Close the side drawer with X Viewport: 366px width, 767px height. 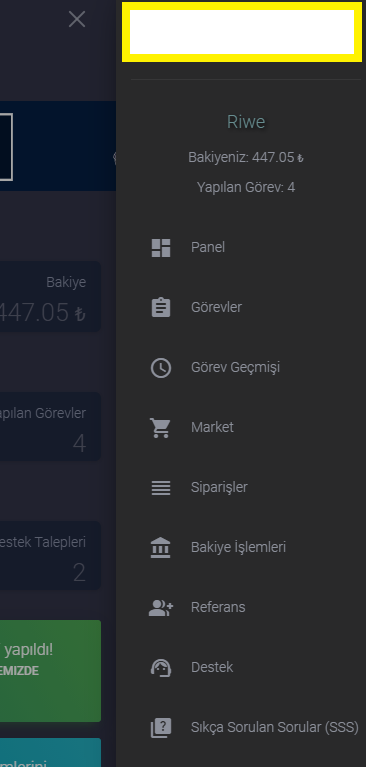[77, 20]
